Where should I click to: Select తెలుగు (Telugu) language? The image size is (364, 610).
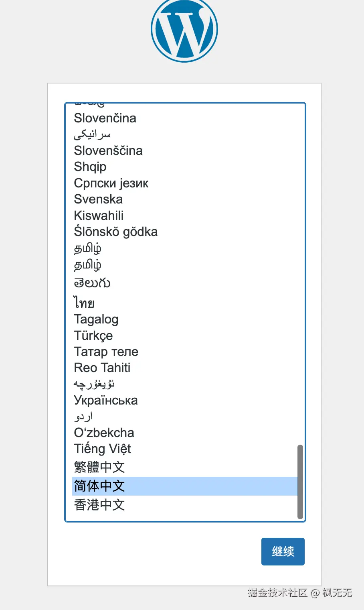pos(92,283)
